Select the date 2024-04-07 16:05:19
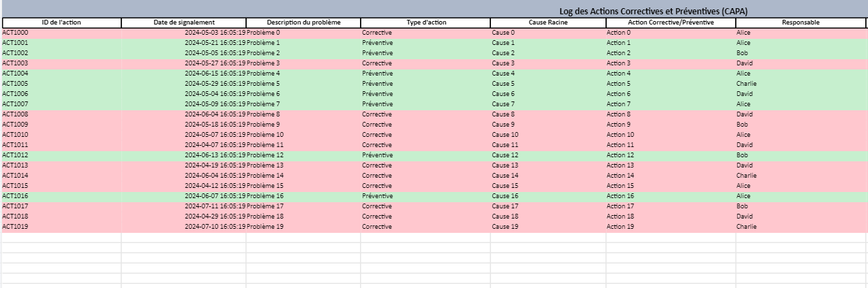The width and height of the screenshot is (868, 288). coord(215,145)
